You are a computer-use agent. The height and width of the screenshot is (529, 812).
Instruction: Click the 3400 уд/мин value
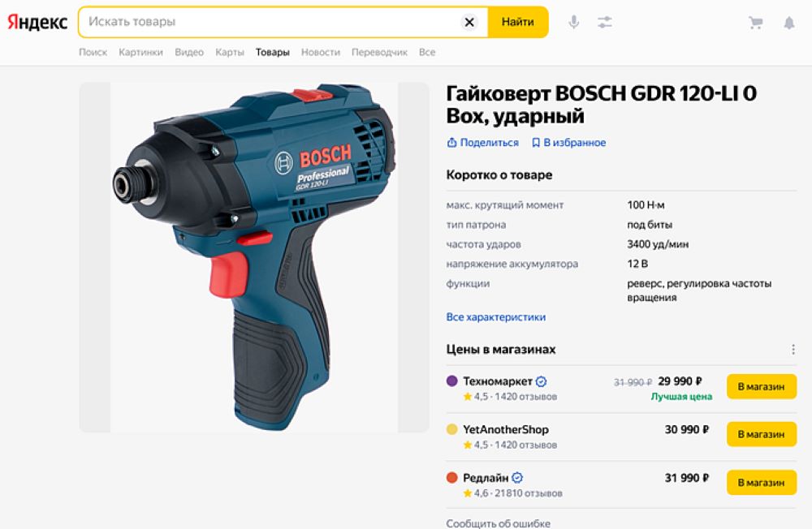click(658, 244)
